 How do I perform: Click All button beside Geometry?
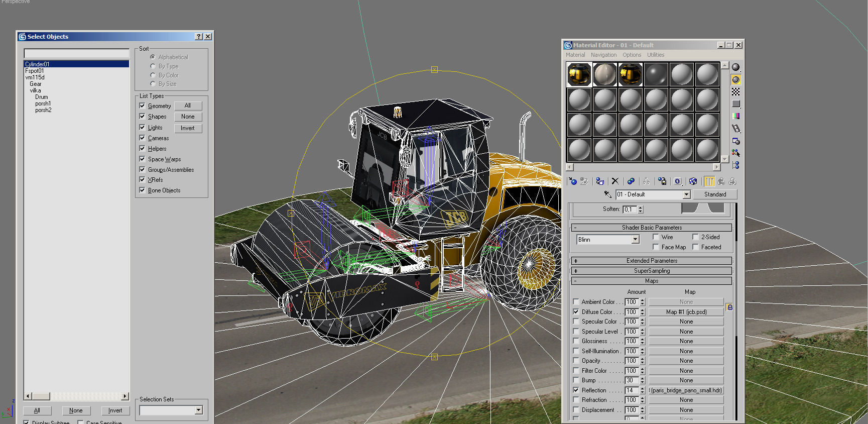188,105
